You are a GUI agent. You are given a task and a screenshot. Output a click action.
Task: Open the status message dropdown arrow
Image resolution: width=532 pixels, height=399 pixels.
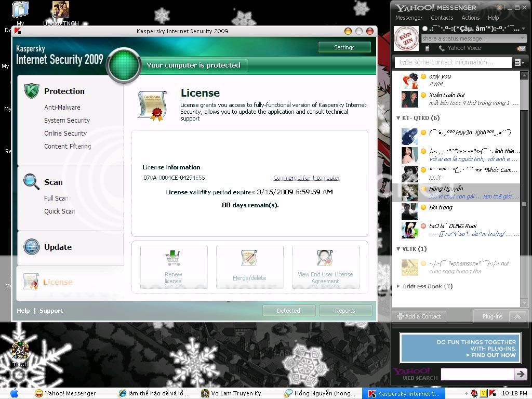523,38
